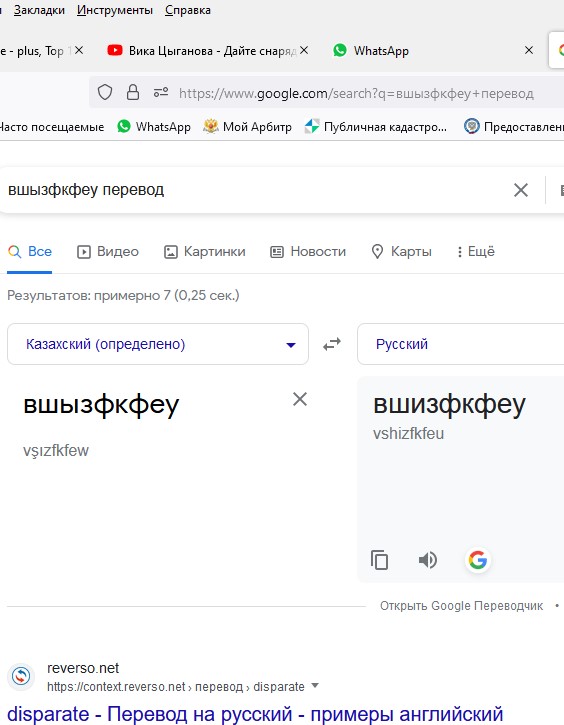Click the Открыть Google Переводчик link

[461, 606]
